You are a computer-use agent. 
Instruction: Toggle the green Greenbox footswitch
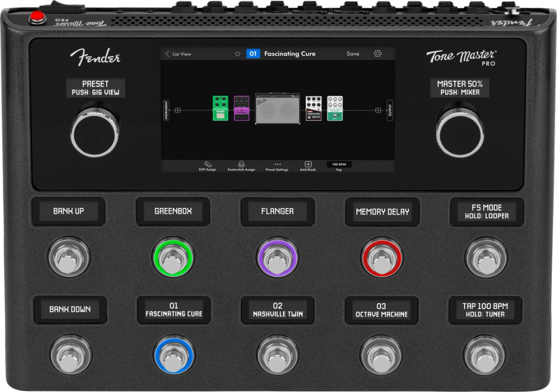click(173, 258)
